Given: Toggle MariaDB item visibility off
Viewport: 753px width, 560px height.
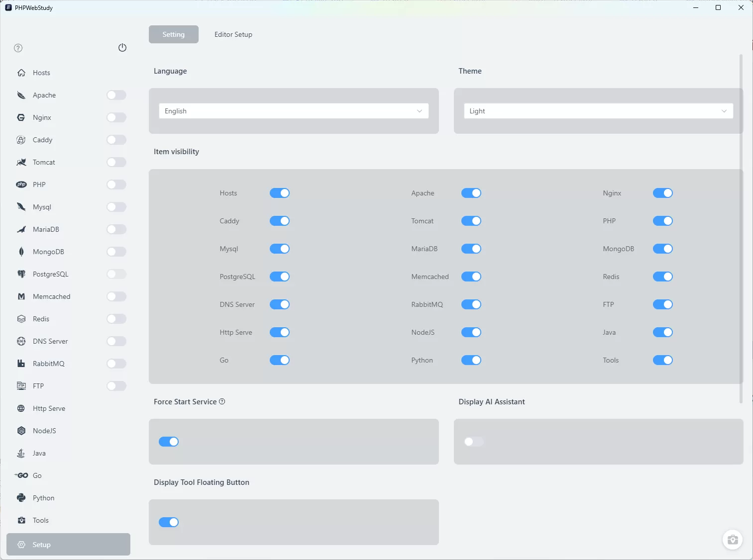Looking at the screenshot, I should [x=471, y=249].
